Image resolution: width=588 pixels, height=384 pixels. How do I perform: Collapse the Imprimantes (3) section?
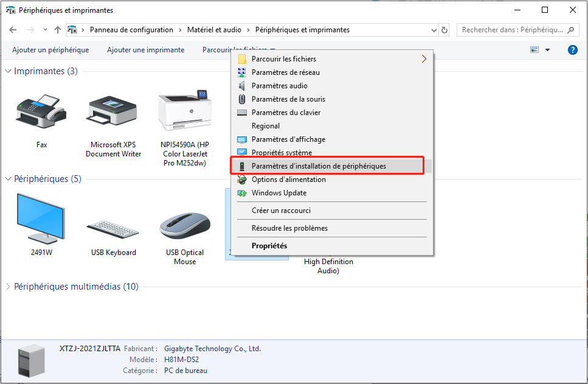pos(7,71)
